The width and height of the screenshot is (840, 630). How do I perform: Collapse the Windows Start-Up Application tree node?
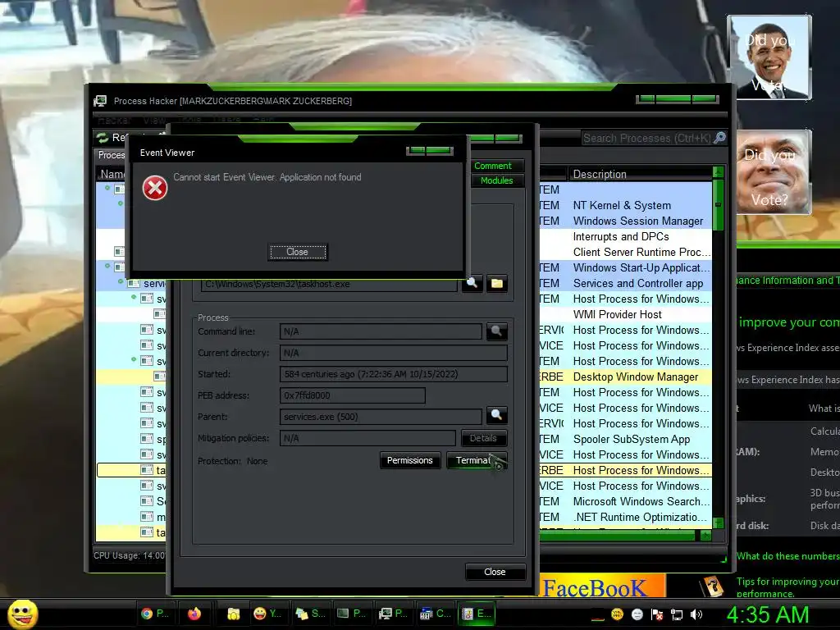(x=107, y=266)
